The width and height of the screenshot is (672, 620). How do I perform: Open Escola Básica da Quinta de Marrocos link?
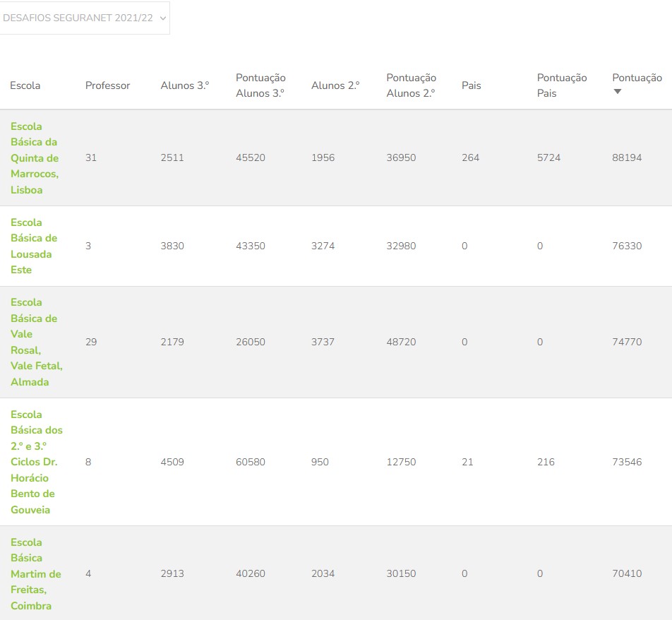point(35,157)
